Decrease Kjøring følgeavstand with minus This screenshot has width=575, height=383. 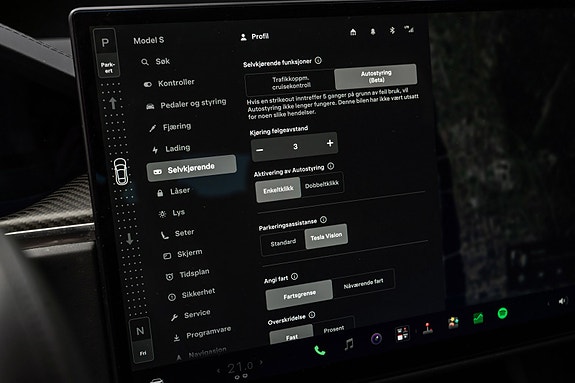coord(260,150)
